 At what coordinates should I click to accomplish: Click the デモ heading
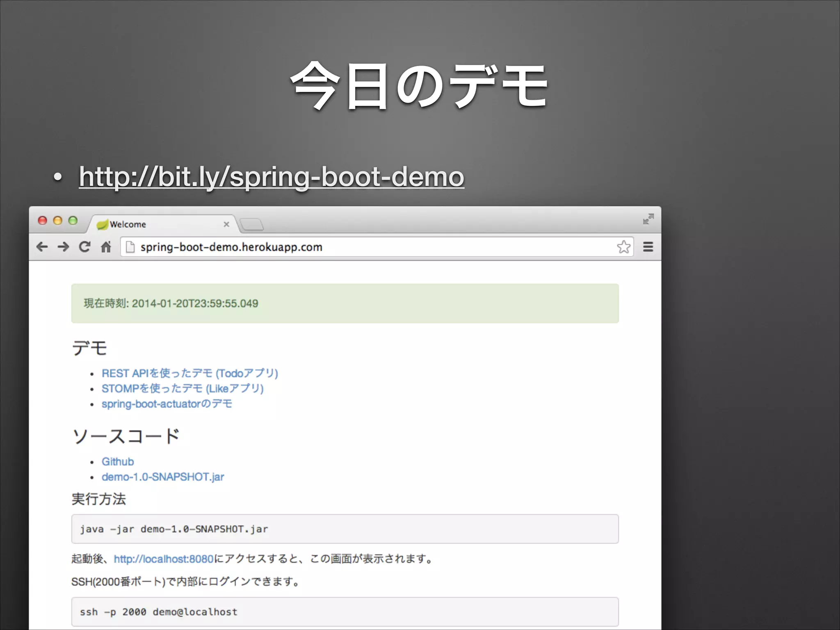(x=90, y=348)
